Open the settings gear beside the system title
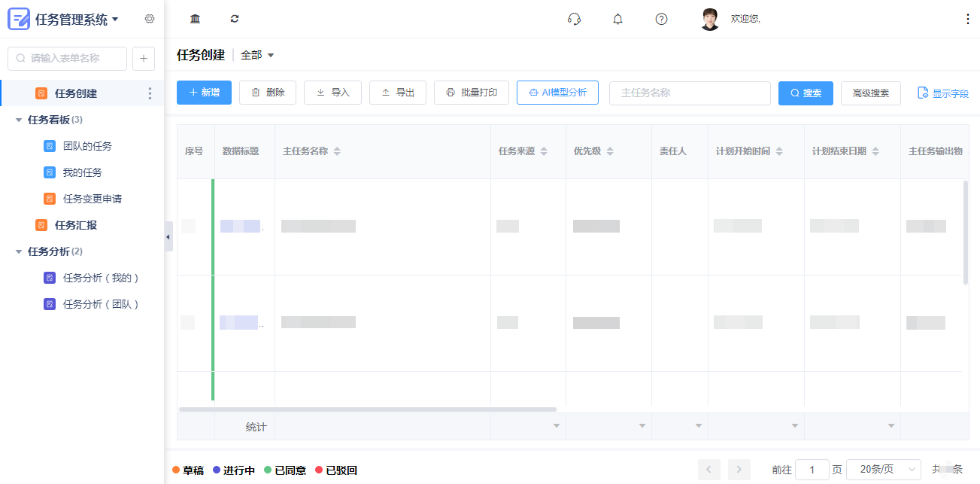The width and height of the screenshot is (980, 484). coord(150,19)
